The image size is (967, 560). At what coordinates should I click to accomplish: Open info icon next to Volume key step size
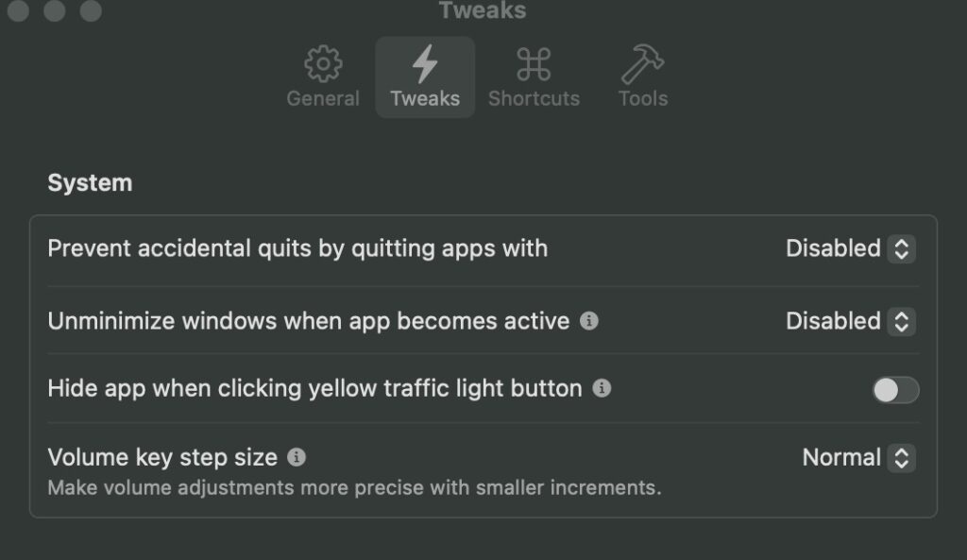coord(297,458)
